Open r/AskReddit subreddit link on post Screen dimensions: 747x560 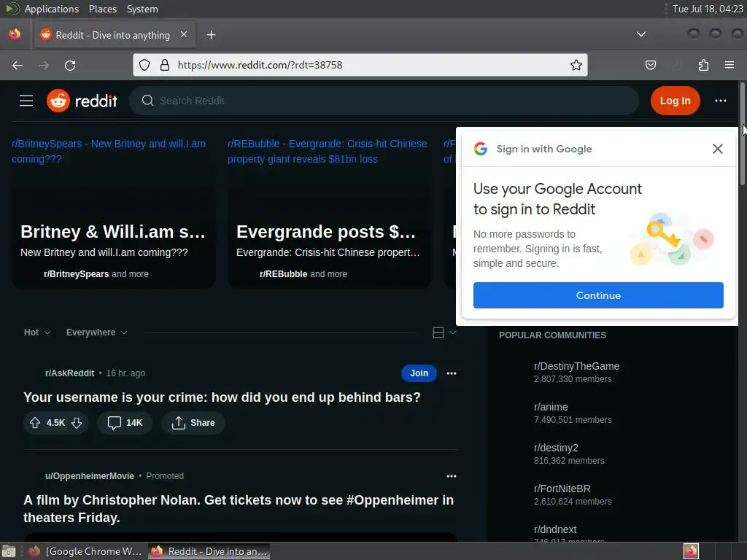click(x=69, y=373)
